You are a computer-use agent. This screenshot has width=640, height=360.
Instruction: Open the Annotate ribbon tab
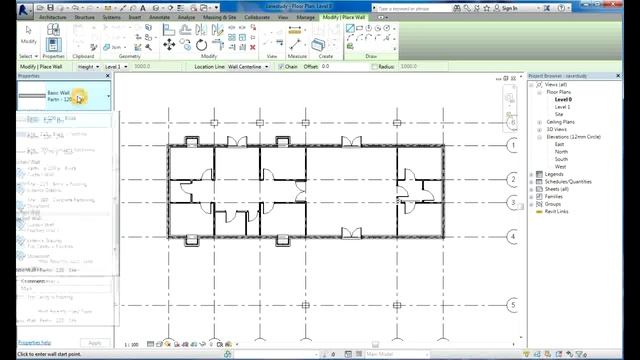[160, 18]
